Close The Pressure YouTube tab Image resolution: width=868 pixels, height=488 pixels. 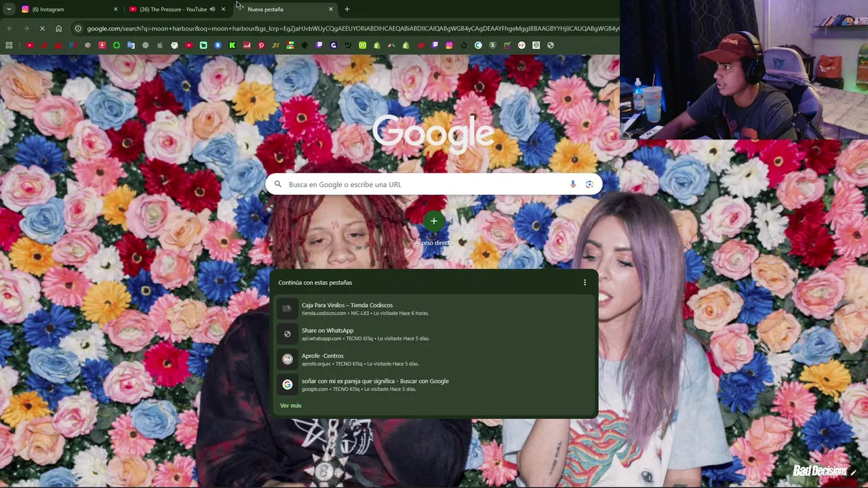[x=223, y=9]
